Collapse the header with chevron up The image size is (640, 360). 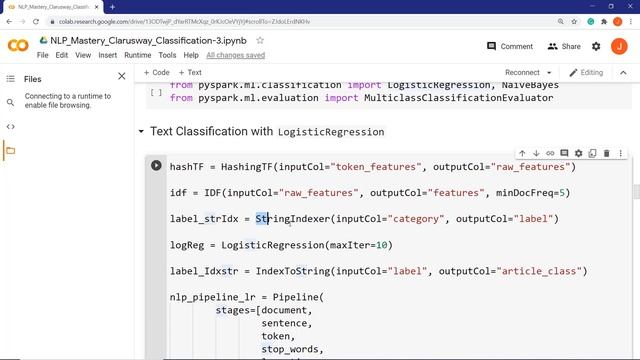point(623,73)
